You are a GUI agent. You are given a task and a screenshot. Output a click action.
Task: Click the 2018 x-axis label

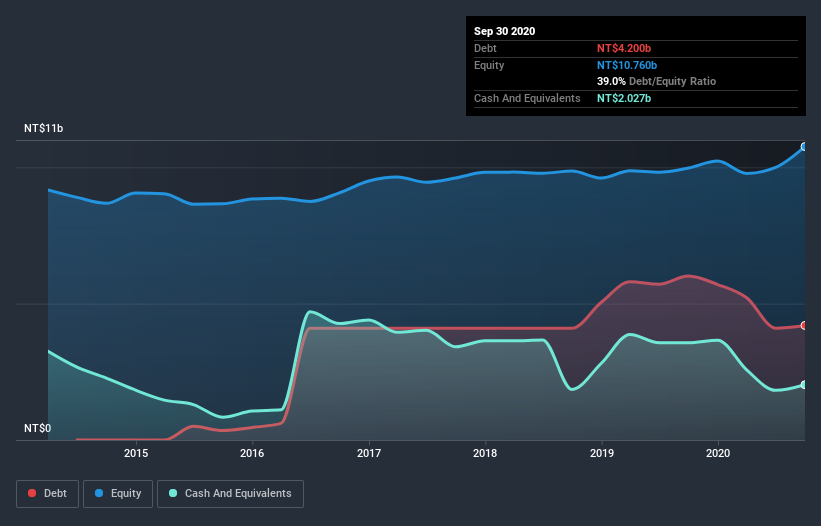485,453
